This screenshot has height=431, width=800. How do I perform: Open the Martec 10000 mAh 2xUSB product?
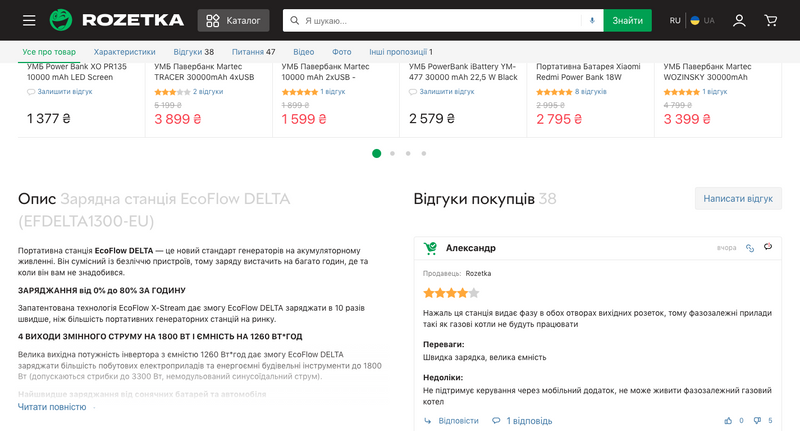coord(326,72)
